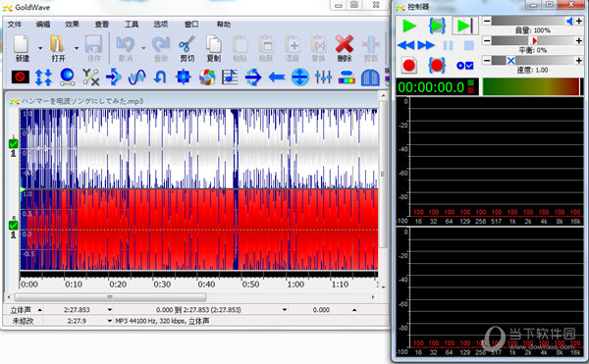The image size is (589, 364).
Task: Click the blue sphere effect icon
Action: pos(67,77)
